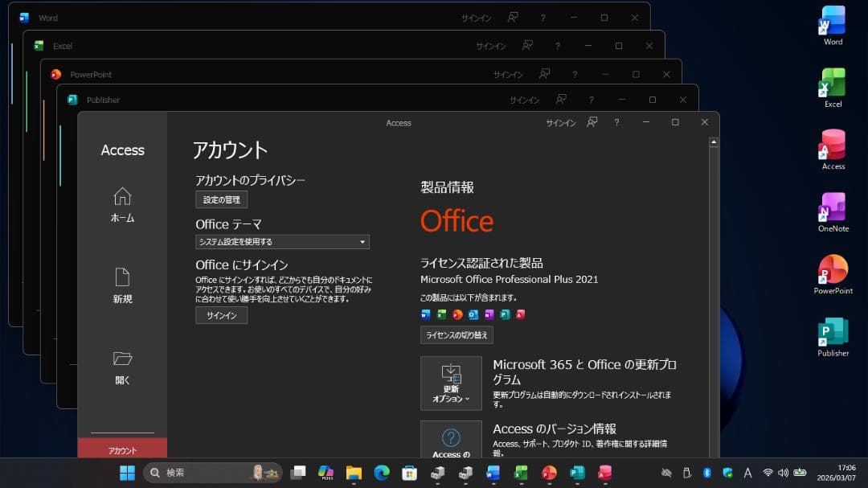Click the サインイン button under Office にサインイン

pos(222,315)
